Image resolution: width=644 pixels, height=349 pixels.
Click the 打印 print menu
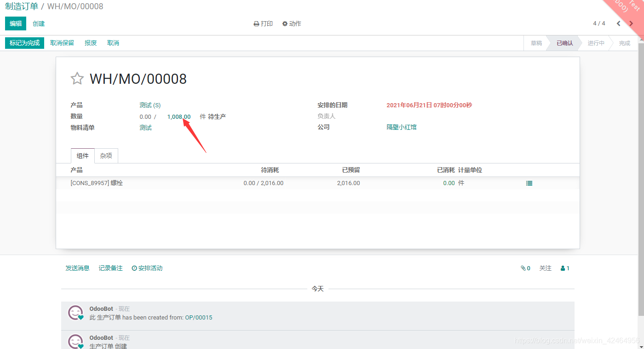tap(263, 23)
